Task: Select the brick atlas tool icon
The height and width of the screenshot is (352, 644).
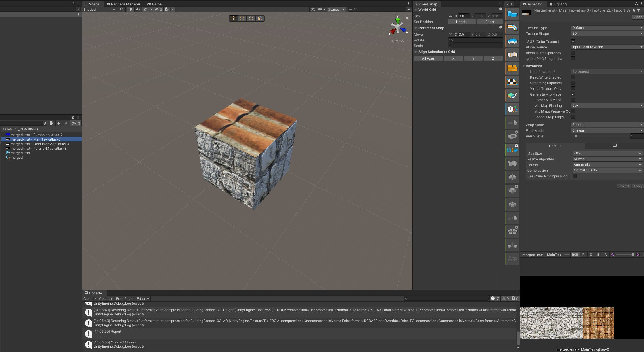Action: point(512,68)
